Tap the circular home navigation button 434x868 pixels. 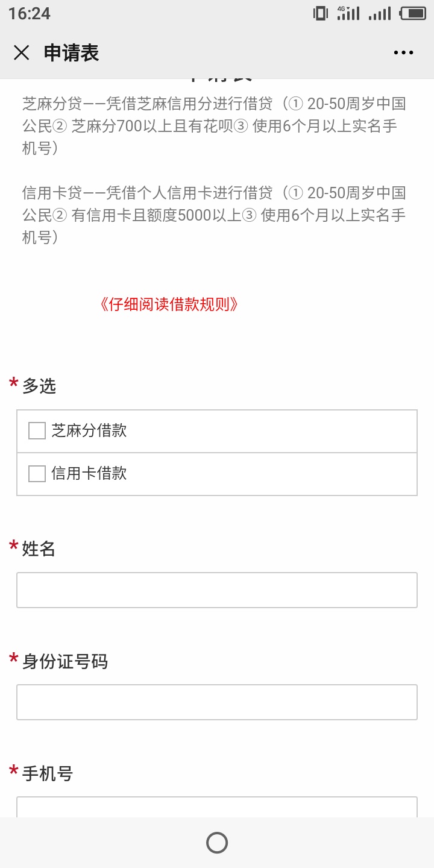pos(217,843)
